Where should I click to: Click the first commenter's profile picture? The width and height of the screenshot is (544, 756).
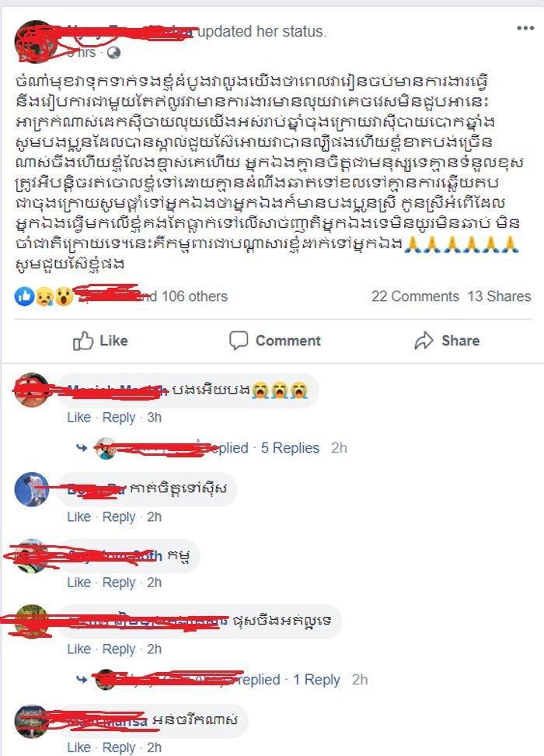tap(31, 390)
